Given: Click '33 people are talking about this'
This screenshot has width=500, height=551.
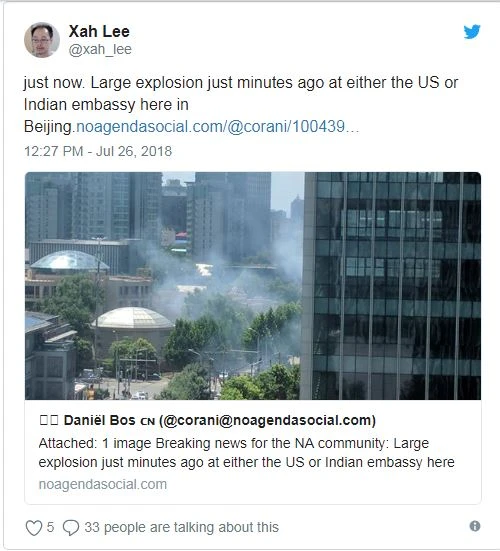Looking at the screenshot, I should tap(181, 527).
